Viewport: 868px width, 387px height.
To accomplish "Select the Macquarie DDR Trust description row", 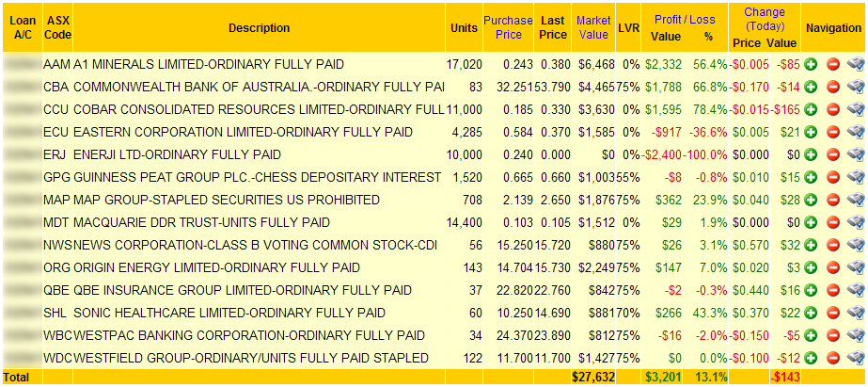I will coord(201,222).
